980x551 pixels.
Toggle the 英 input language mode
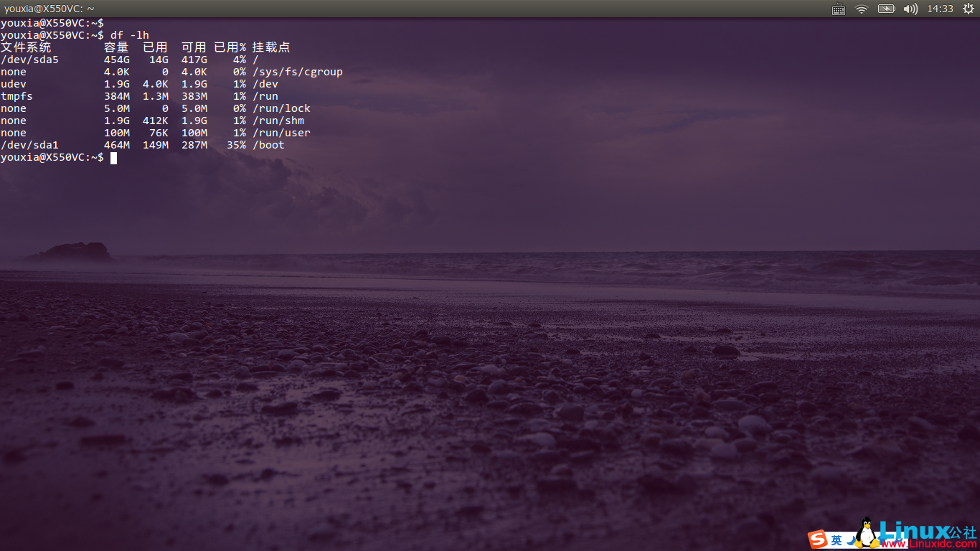click(x=837, y=540)
